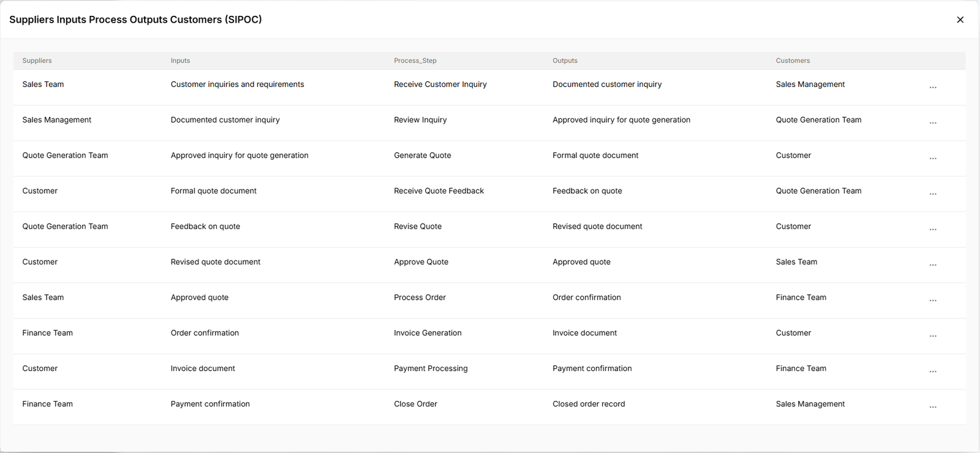Click customer 'Sales Team' in Approve Quote row

[796, 262]
